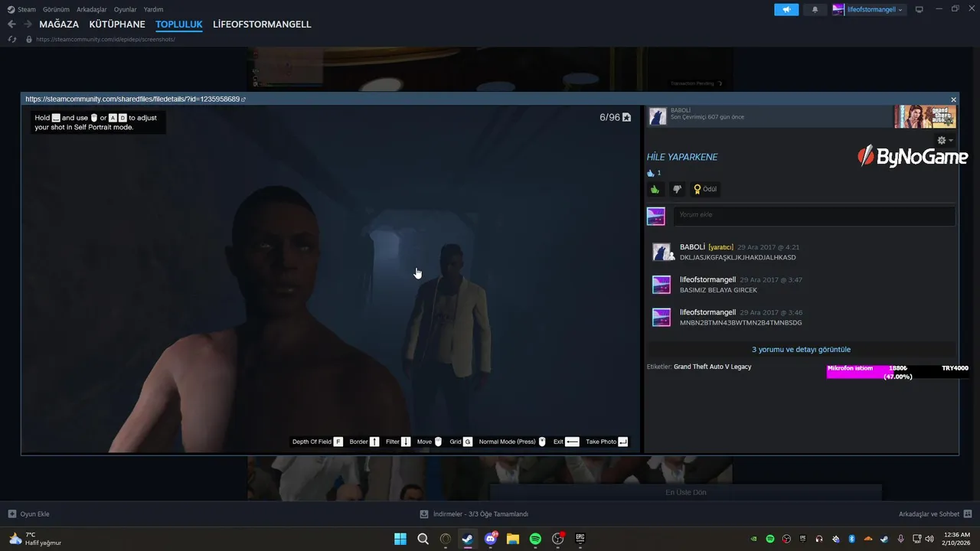Rate the screenshot with thumbs down

pos(677,189)
